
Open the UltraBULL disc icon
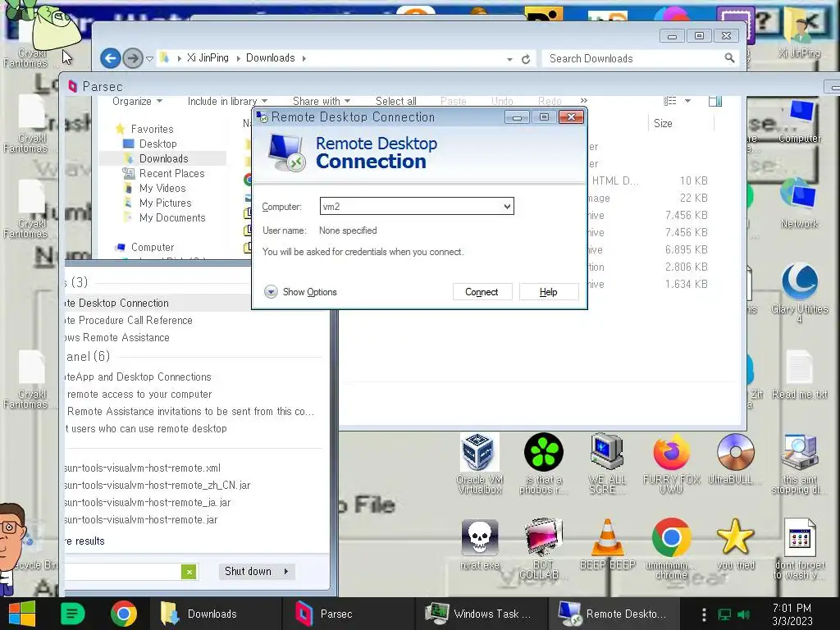click(735, 459)
